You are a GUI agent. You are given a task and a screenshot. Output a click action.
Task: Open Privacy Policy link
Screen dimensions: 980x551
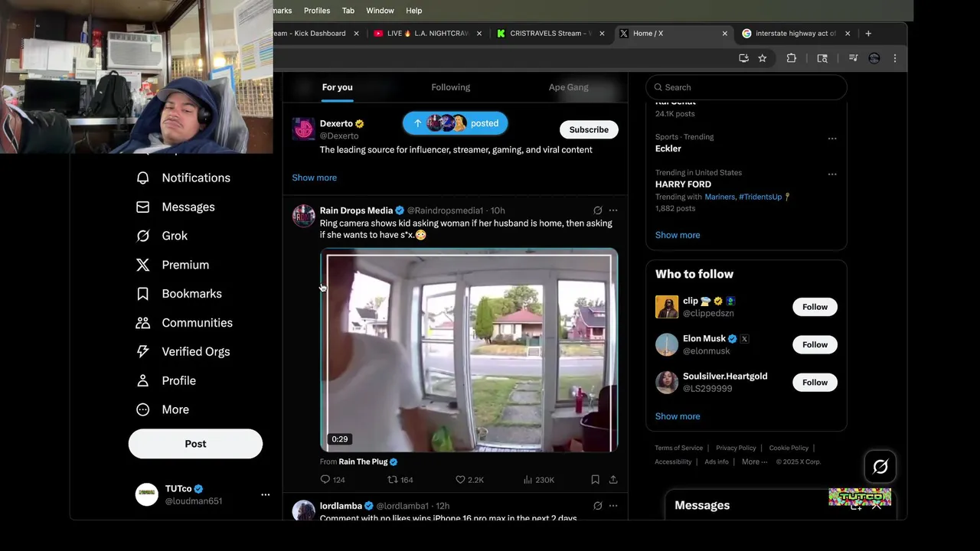coord(736,448)
